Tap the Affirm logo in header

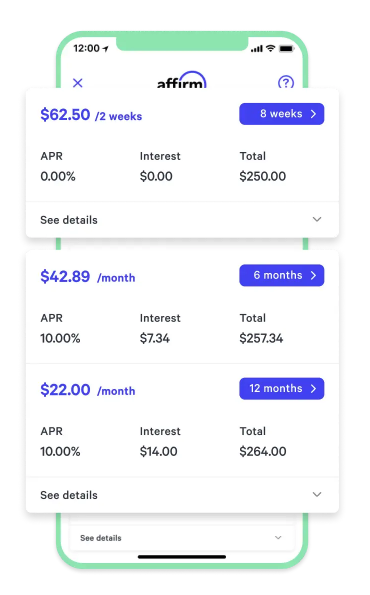[x=182, y=79]
